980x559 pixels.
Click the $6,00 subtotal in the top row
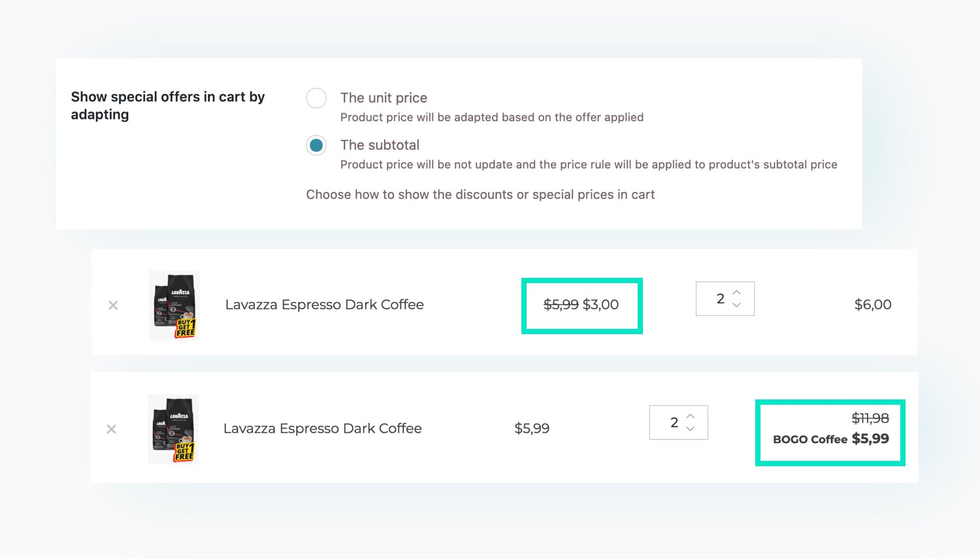point(873,305)
